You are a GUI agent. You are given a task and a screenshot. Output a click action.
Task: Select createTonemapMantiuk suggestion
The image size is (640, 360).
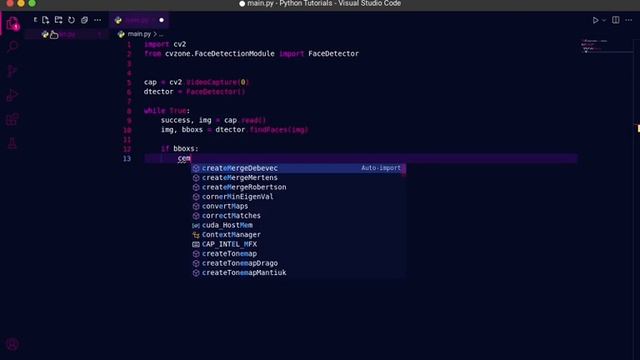[x=298, y=273]
